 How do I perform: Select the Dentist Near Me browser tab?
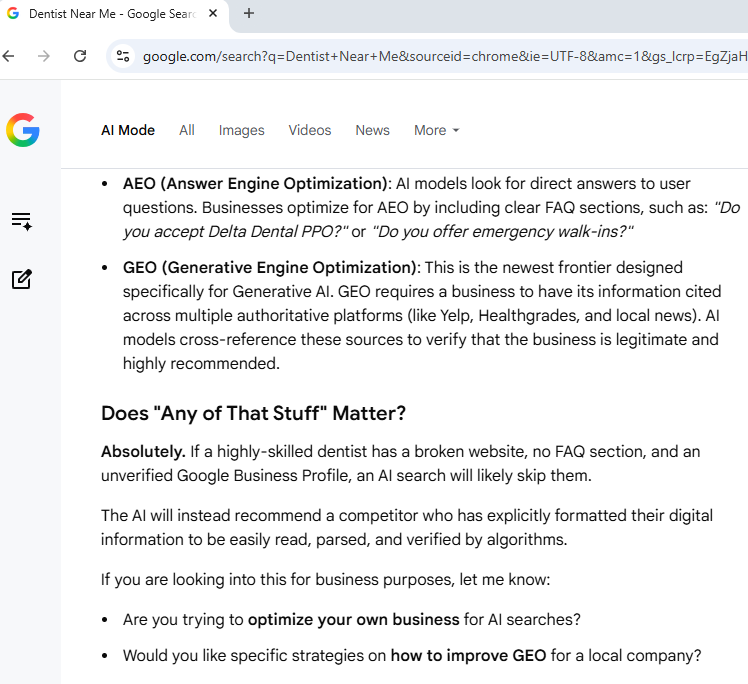(112, 14)
